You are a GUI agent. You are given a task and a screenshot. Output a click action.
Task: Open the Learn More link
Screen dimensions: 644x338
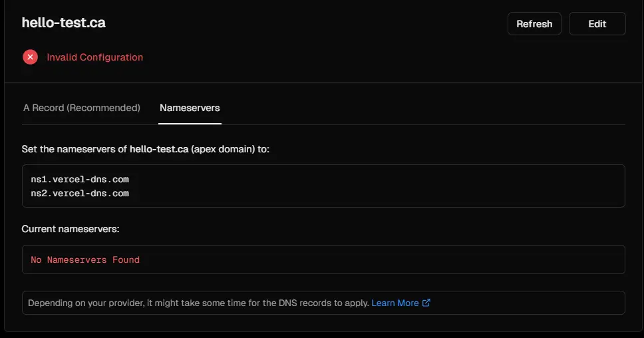395,303
